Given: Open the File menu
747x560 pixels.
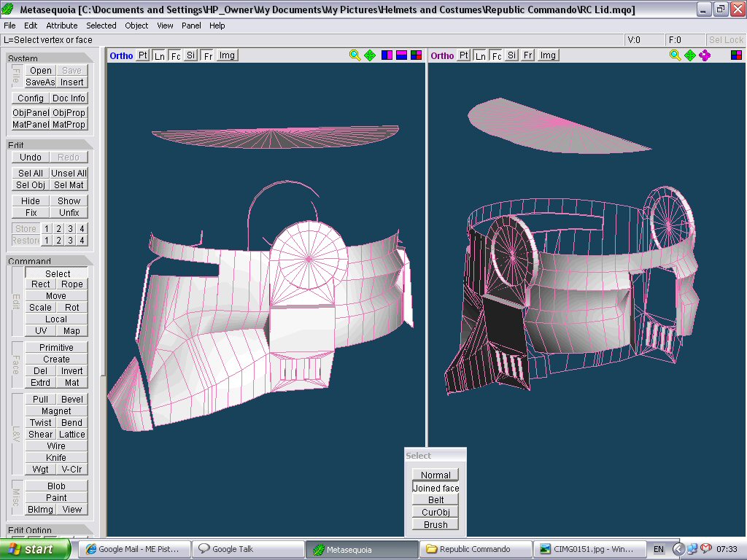Looking at the screenshot, I should [x=9, y=26].
